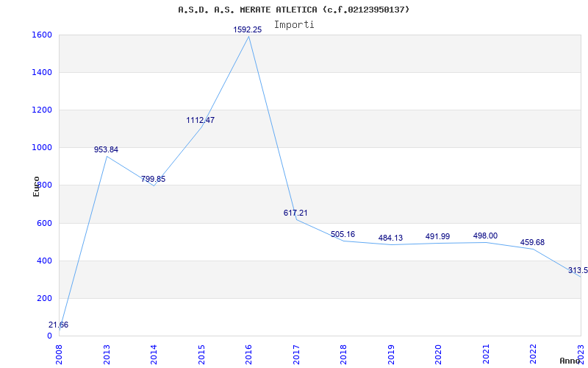Click the 200 y-axis tick label

45,298
